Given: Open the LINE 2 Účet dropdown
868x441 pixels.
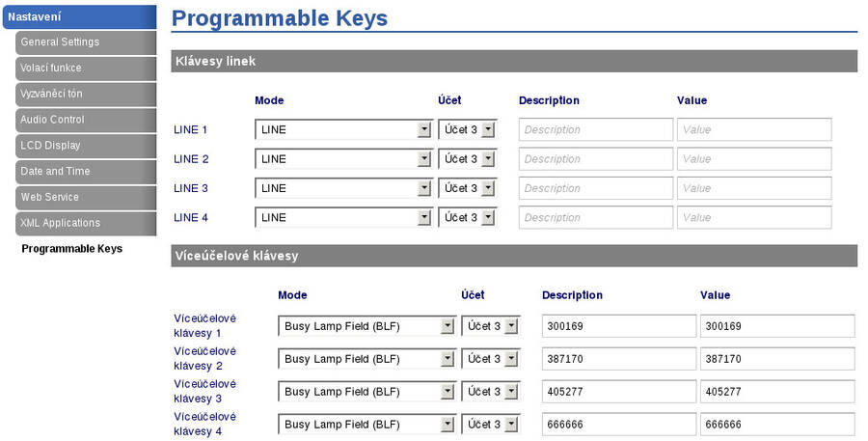Looking at the screenshot, I should pos(467,159).
